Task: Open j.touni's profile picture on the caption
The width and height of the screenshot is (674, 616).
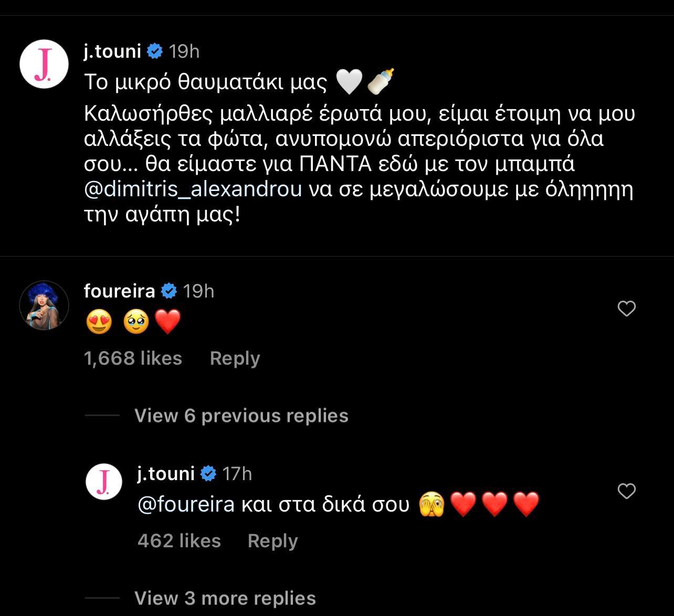Action: pos(44,64)
